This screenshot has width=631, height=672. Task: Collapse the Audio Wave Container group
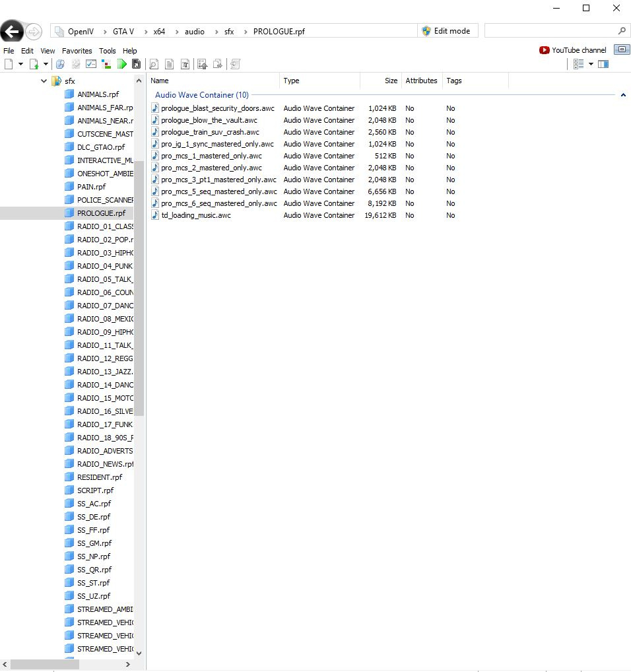pyautogui.click(x=623, y=95)
